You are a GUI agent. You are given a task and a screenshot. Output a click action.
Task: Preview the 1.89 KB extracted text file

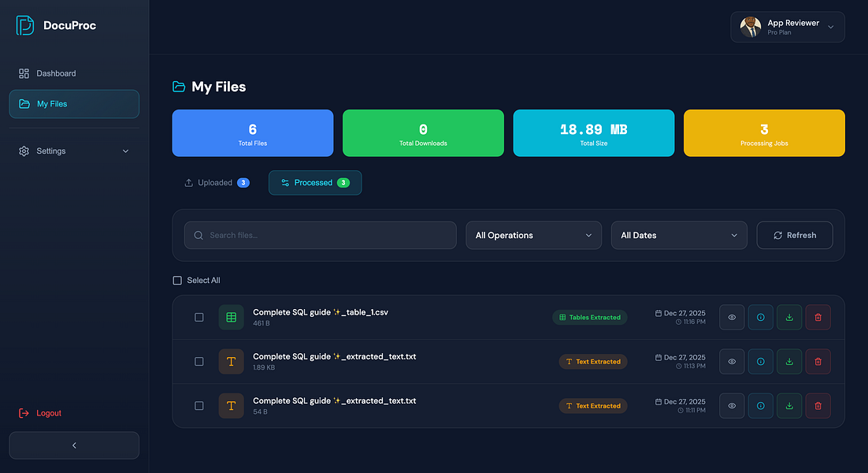(732, 362)
